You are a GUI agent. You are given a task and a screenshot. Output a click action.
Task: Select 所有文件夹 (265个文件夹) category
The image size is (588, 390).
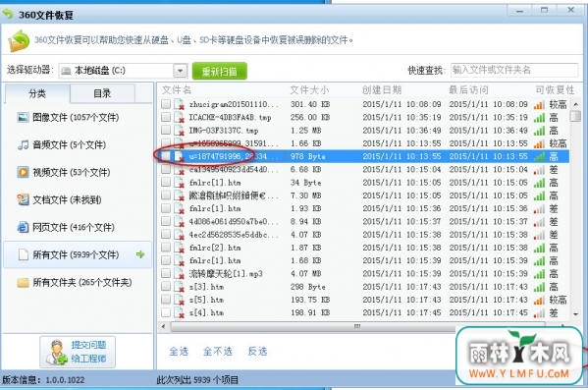click(x=78, y=282)
